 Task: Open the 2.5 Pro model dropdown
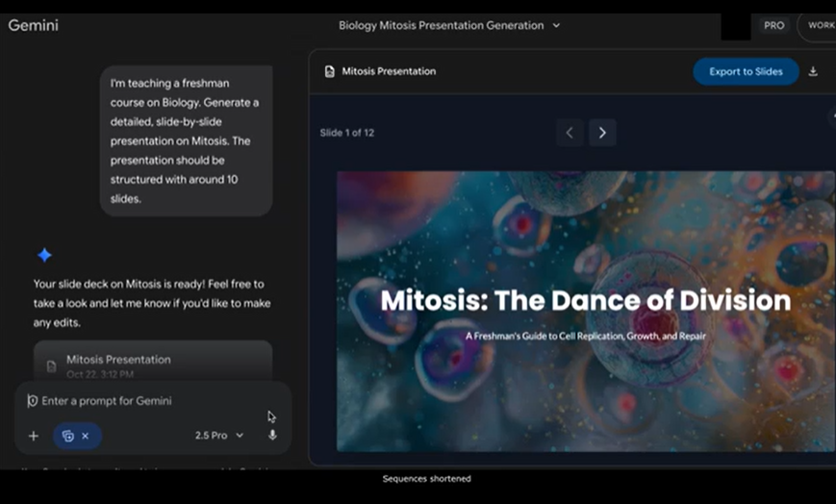click(218, 436)
